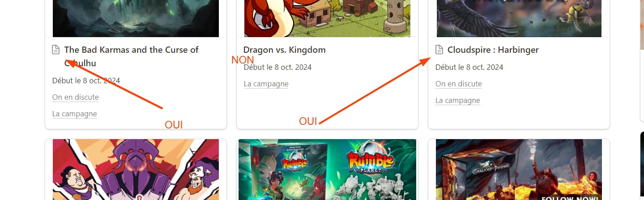Open the Cloudspire : Harbinger title

pyautogui.click(x=493, y=50)
